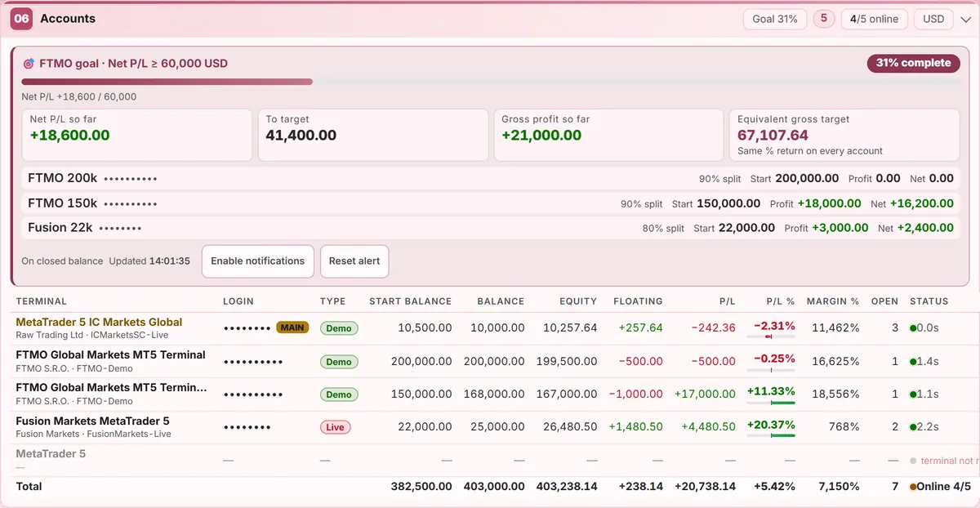This screenshot has width=980, height=508.
Task: Open MetaTrader 5 IC Markets Global terminal
Action: point(99,322)
